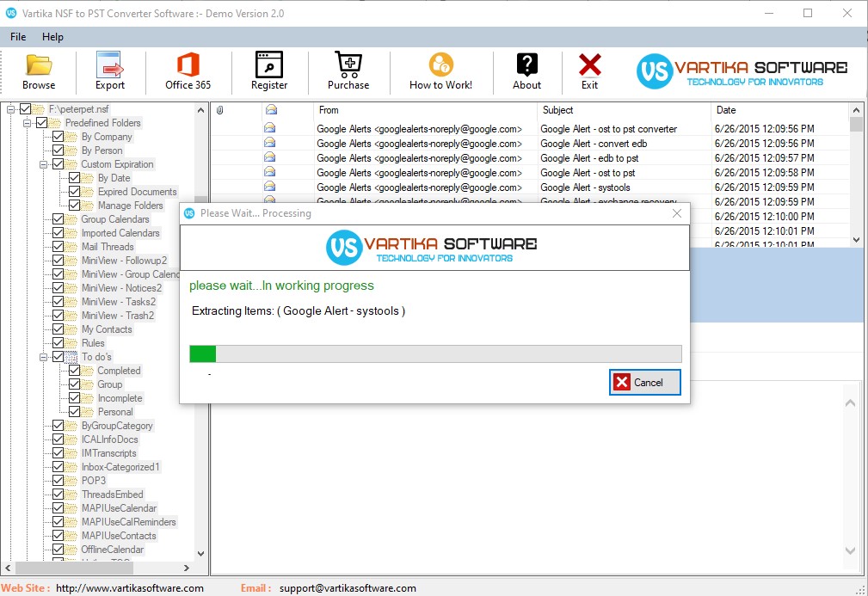Click the How to Work! icon
The image size is (868, 596).
[x=440, y=65]
